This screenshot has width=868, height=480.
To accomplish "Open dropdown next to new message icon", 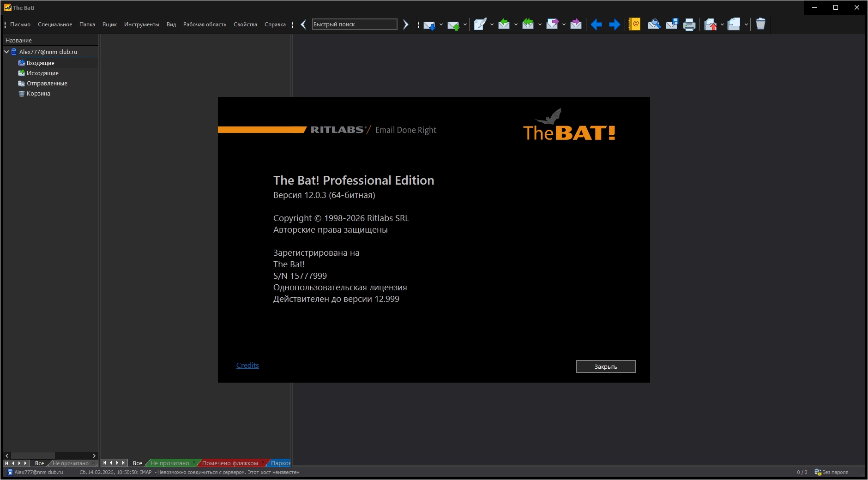I will tap(492, 24).
